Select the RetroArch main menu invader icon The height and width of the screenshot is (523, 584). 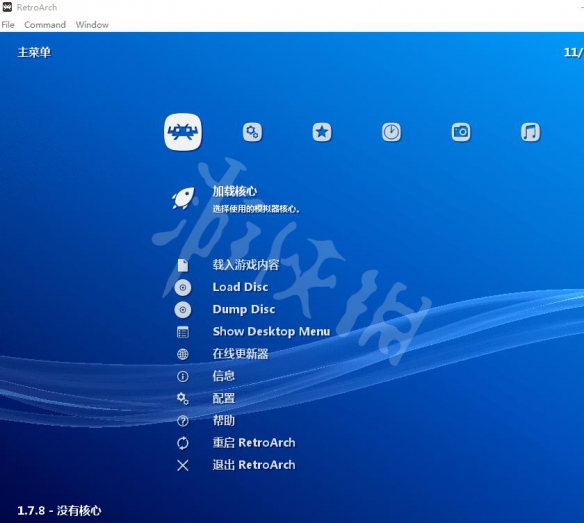183,132
